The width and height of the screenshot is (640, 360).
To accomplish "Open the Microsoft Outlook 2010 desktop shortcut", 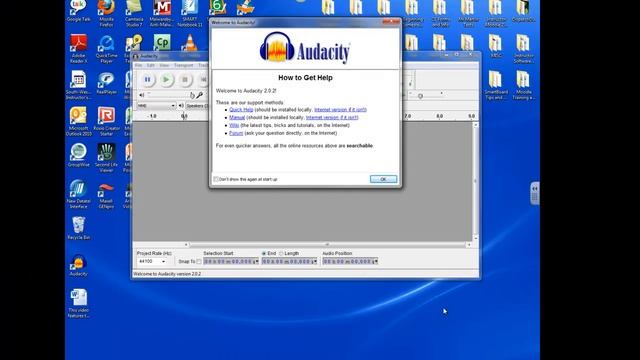I will click(x=78, y=121).
